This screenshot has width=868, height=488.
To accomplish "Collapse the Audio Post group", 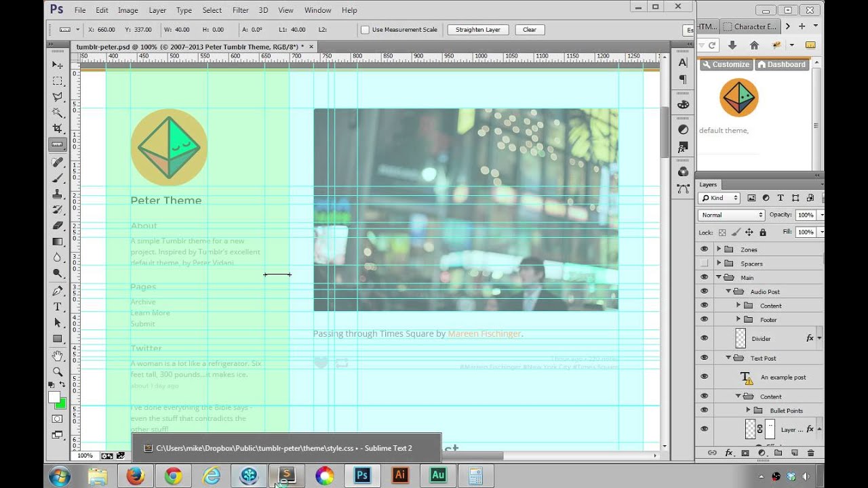I will point(729,291).
